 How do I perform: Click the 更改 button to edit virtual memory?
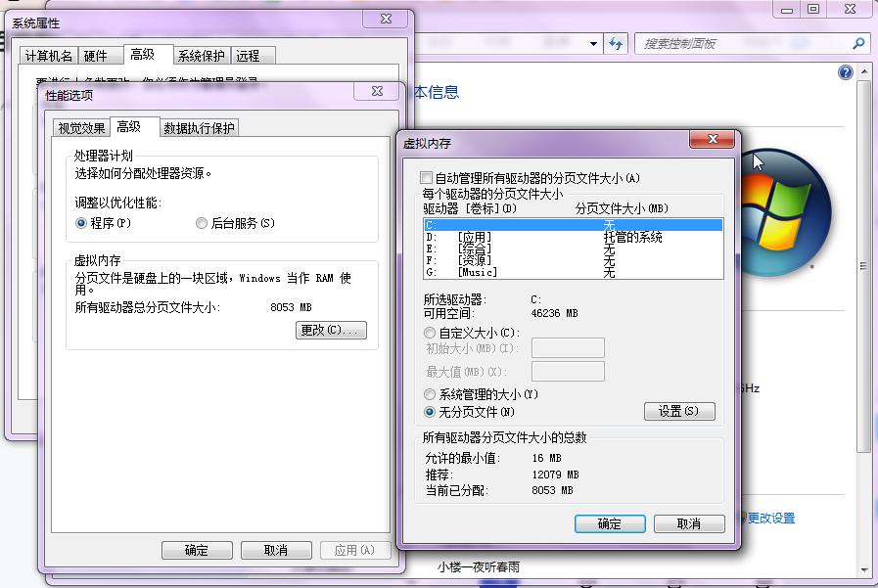(x=333, y=330)
